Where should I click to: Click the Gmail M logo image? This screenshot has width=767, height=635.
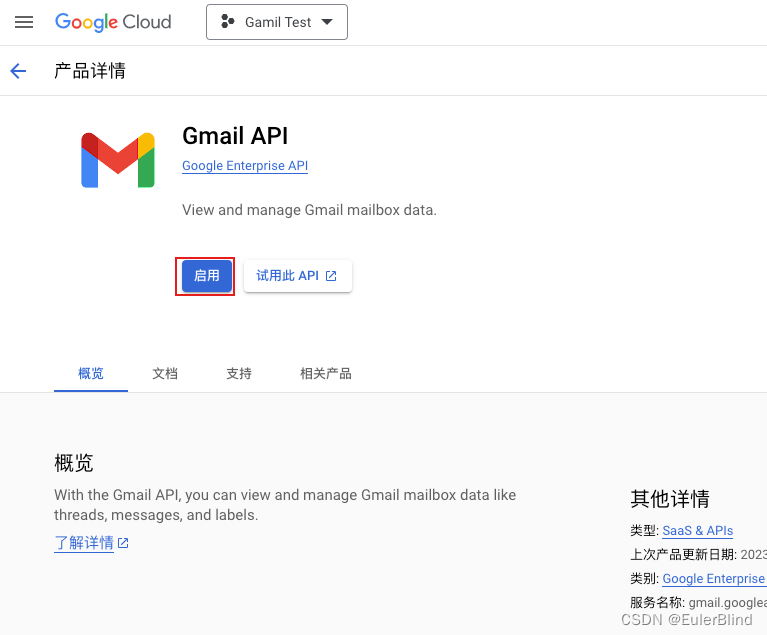(x=118, y=160)
